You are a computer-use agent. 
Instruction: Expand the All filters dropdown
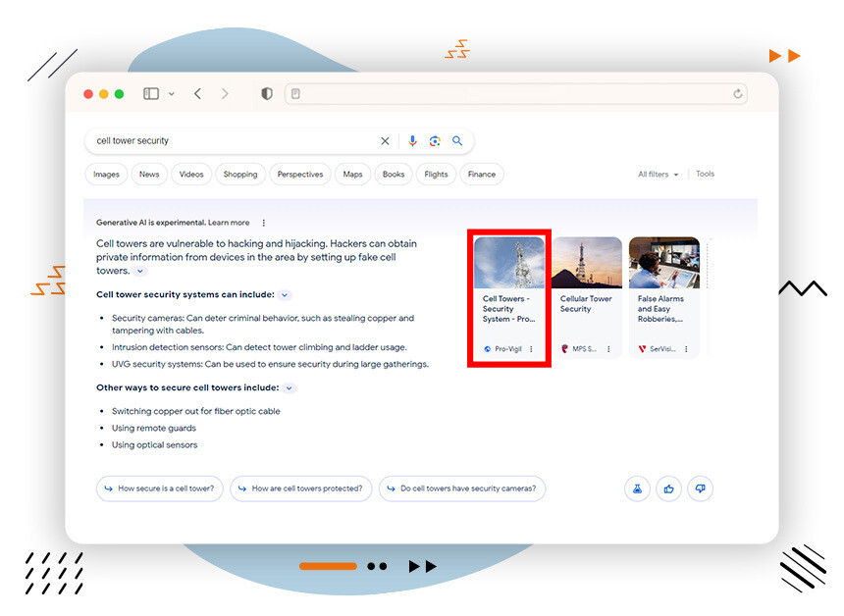(658, 175)
